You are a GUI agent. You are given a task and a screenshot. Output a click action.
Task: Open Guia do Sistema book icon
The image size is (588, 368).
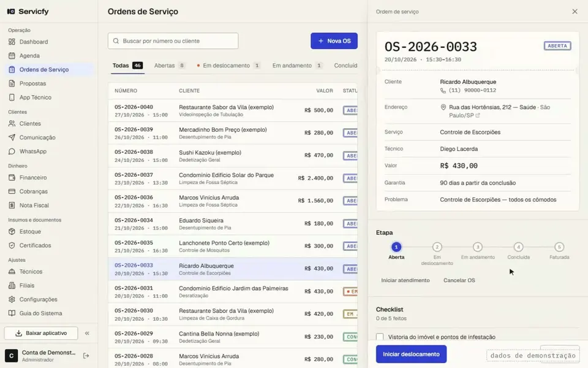12,313
